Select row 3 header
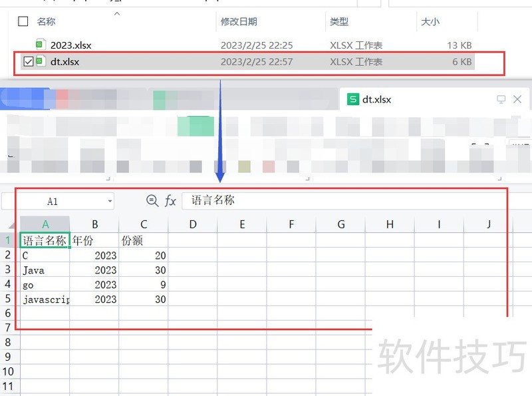Viewport: 532px width, 396px height. coord(9,270)
